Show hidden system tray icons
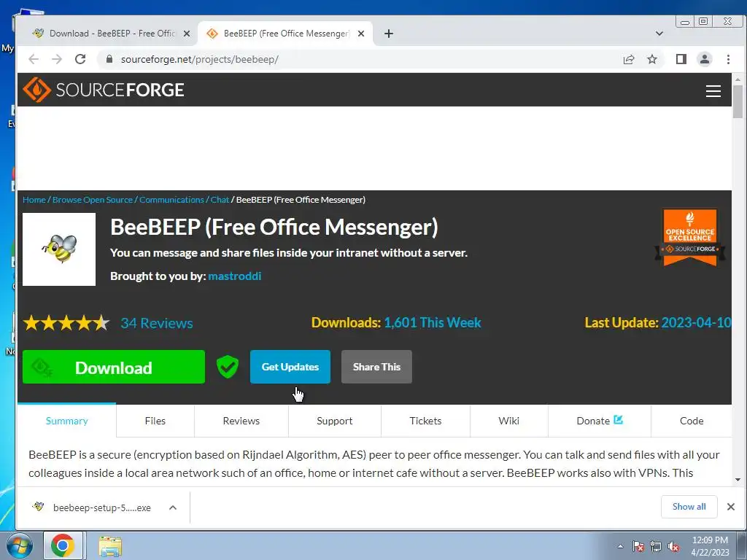This screenshot has height=560, width=747. coord(620,546)
